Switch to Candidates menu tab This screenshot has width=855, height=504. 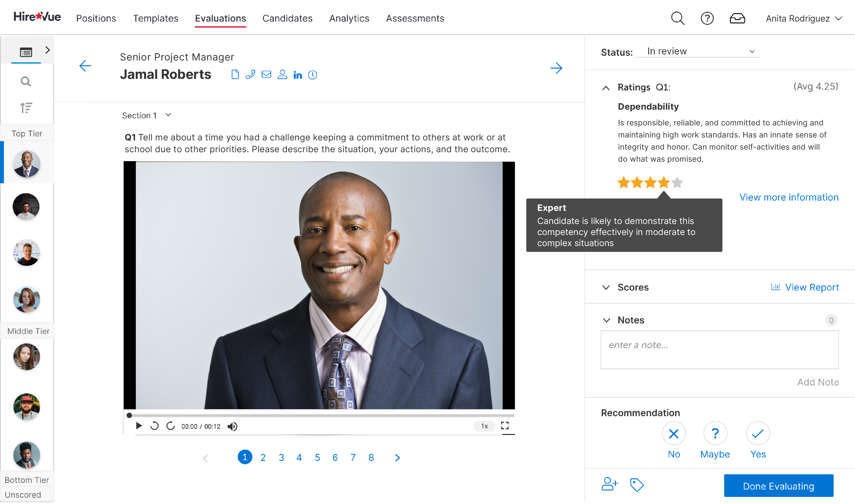point(287,18)
